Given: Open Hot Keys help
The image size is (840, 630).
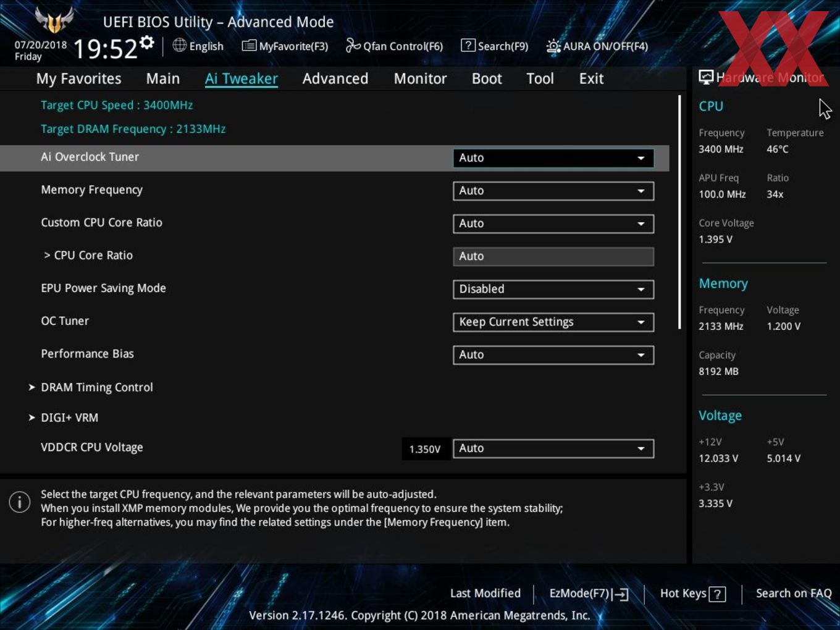Looking at the screenshot, I should (x=693, y=594).
